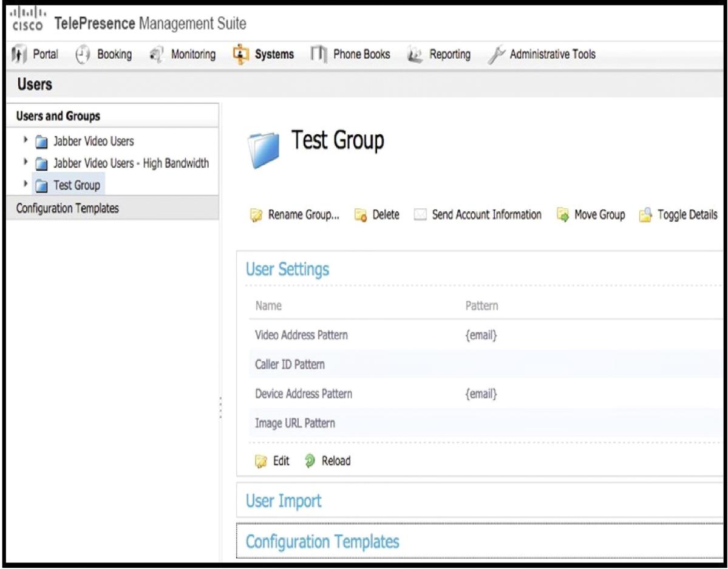Image resolution: width=728 pixels, height=569 pixels.
Task: Collapse the User Settings section
Action: click(x=287, y=269)
